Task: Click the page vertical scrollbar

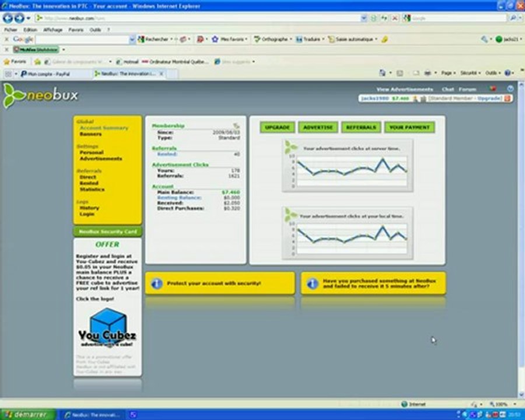Action: [x=521, y=239]
